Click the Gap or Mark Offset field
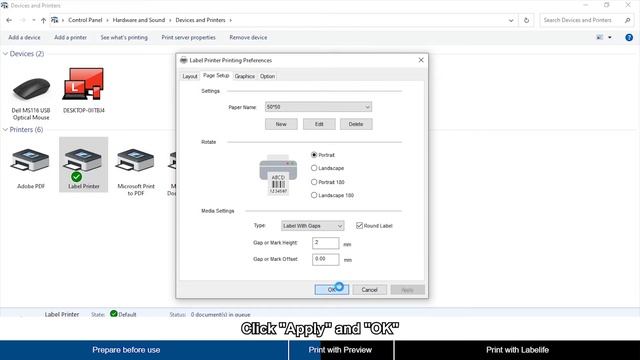The width and height of the screenshot is (640, 360). (326, 260)
